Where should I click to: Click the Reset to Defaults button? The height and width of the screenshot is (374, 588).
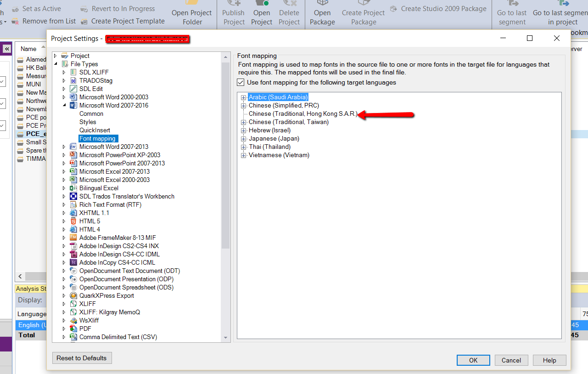tap(82, 358)
